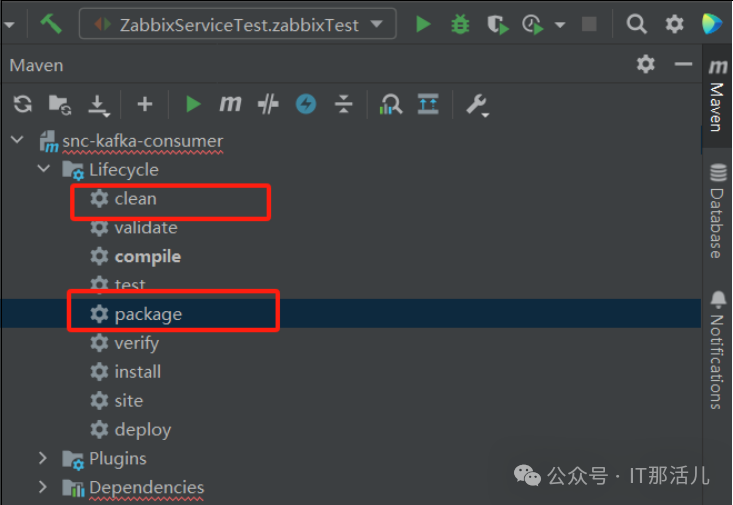733x505 pixels.
Task: Click the Debug bug icon
Action: (x=460, y=24)
